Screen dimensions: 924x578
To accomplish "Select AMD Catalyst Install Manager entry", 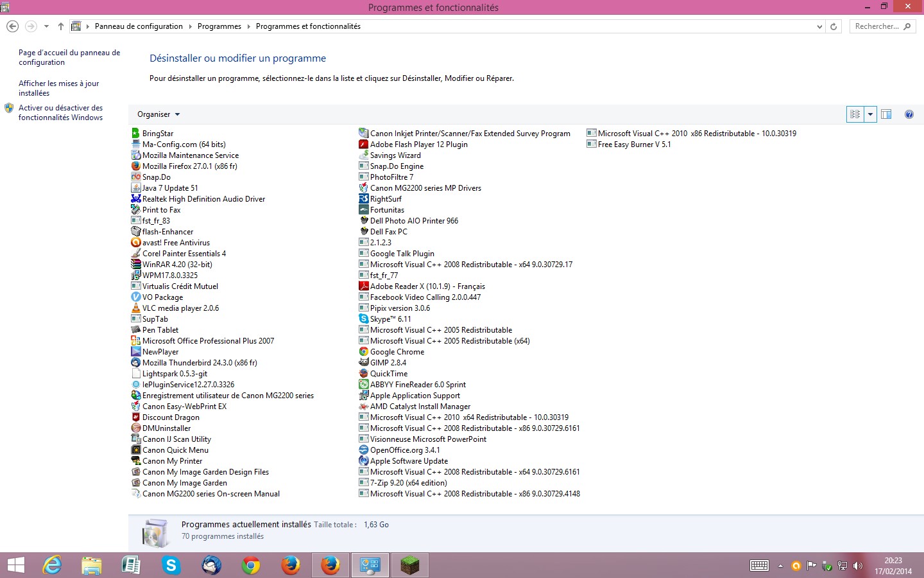I will 420,407.
